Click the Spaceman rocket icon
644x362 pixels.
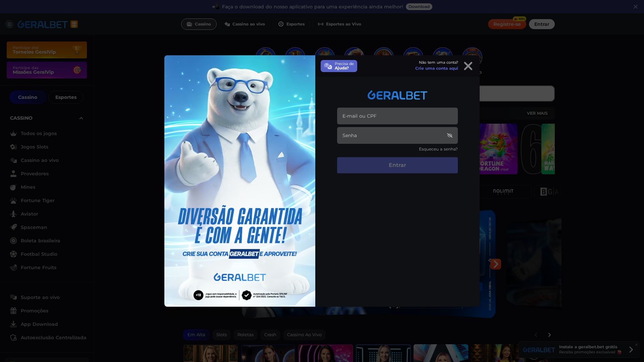pyautogui.click(x=13, y=227)
